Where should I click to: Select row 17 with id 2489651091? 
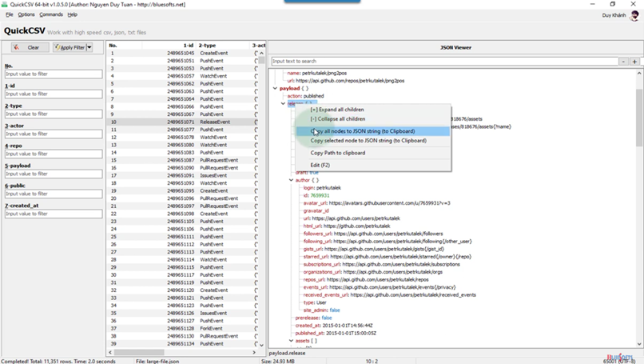point(183,176)
